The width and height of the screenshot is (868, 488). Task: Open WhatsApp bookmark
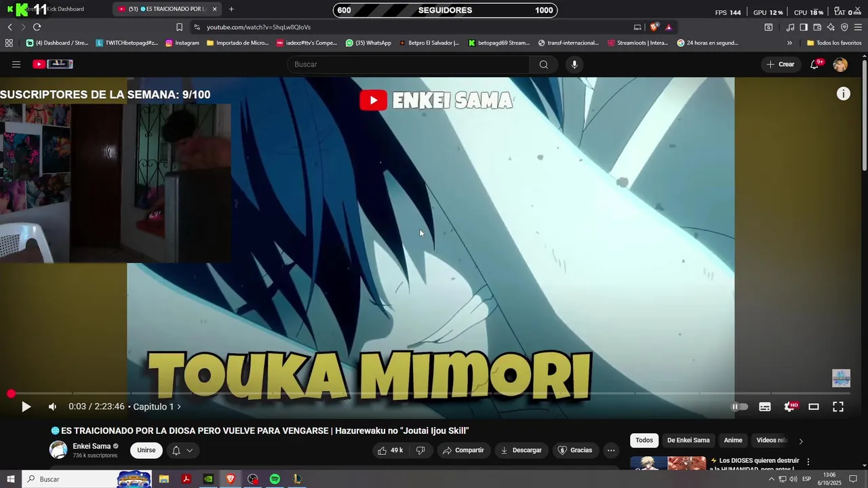pyautogui.click(x=368, y=43)
